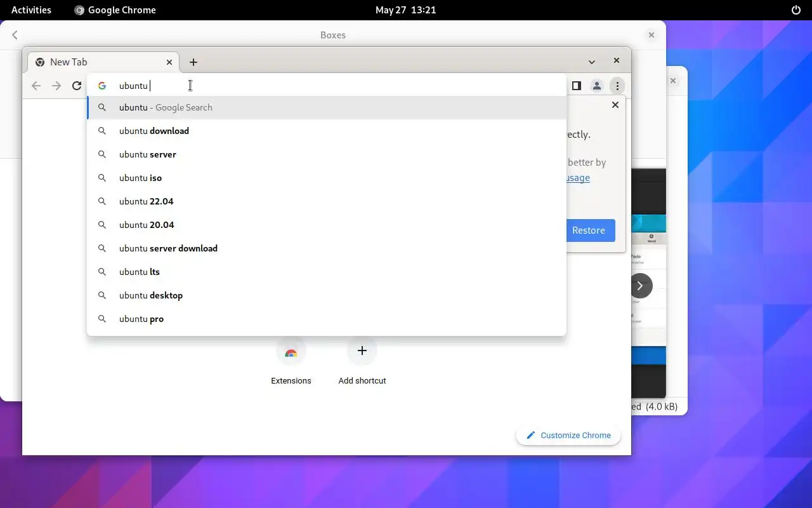The height and width of the screenshot is (508, 812).
Task: Open the Chrome profile avatar icon
Action: click(x=597, y=86)
